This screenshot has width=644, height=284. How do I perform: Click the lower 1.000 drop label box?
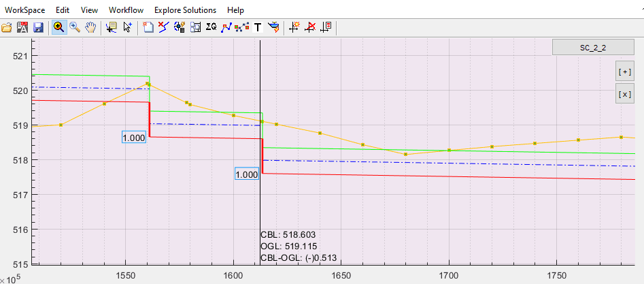246,174
